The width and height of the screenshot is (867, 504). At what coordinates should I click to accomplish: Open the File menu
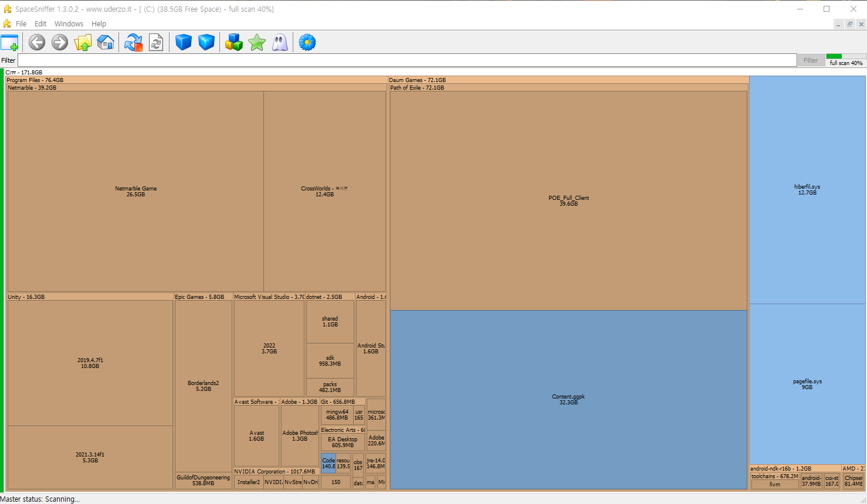[x=21, y=24]
